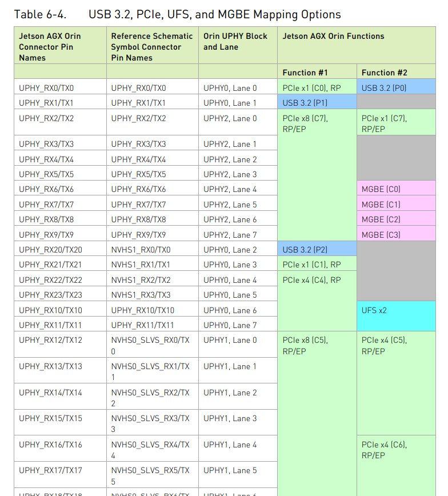Select 'UPHY_RX3/TX3' in the connector pin column
Viewport: 448px width, 496px height.
60,143
